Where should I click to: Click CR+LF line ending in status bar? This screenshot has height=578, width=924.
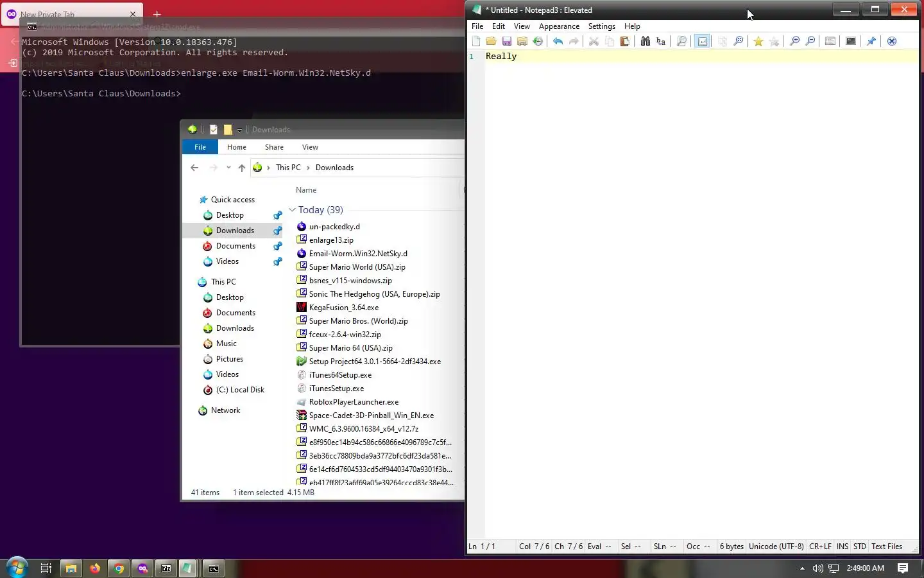coord(820,547)
